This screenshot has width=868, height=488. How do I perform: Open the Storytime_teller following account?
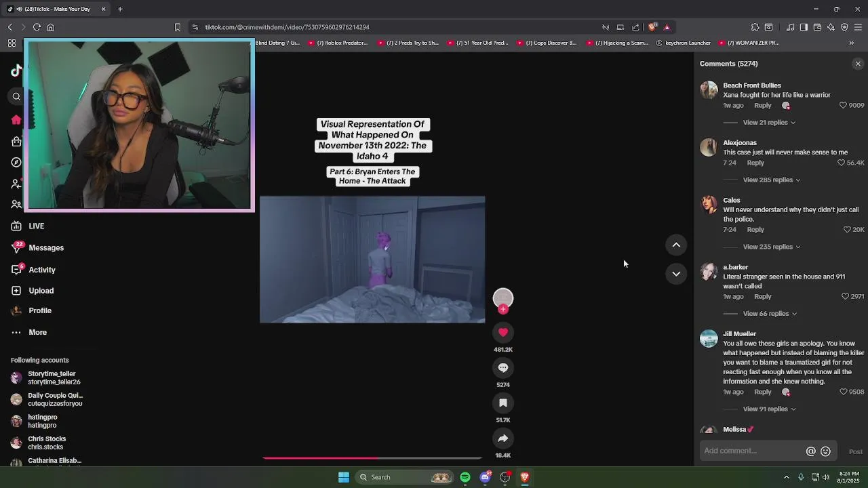click(x=45, y=378)
